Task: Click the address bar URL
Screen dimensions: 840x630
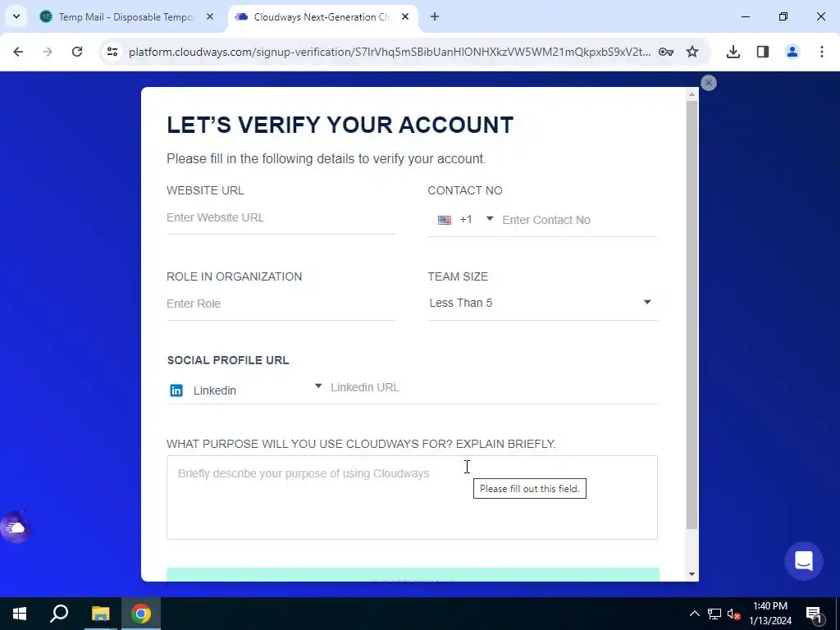Action: pyautogui.click(x=390, y=52)
